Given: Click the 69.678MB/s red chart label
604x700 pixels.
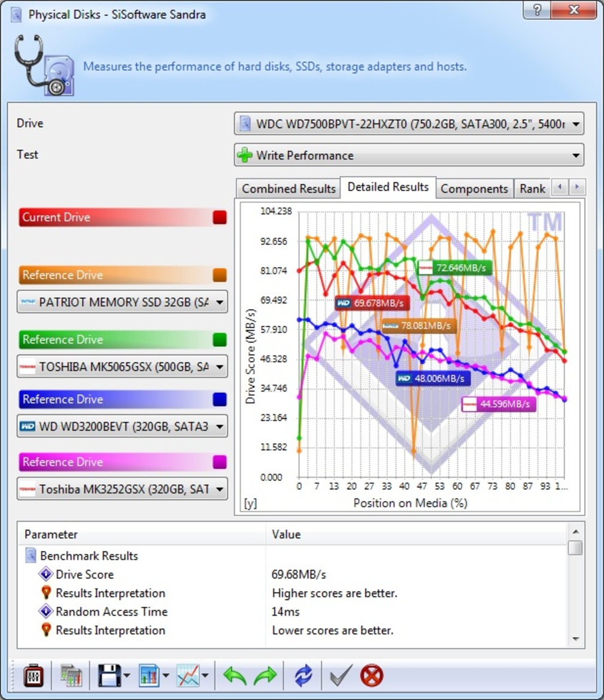Looking at the screenshot, I should [x=372, y=303].
